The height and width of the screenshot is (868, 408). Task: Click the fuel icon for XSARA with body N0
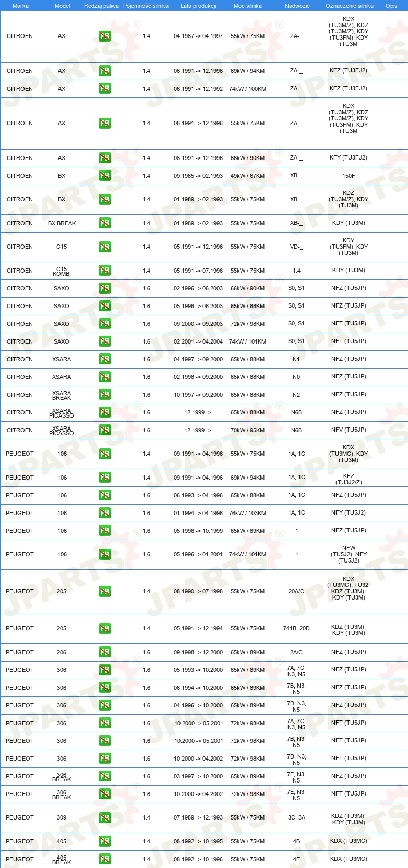[105, 377]
